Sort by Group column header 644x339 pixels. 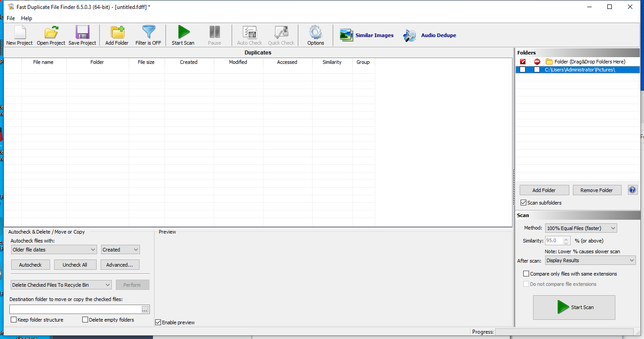pyautogui.click(x=364, y=62)
